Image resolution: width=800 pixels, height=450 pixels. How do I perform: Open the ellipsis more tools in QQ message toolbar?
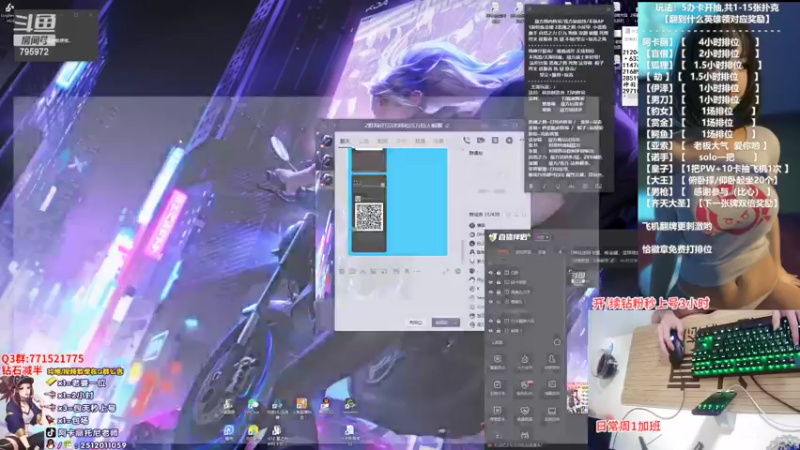coord(417,271)
